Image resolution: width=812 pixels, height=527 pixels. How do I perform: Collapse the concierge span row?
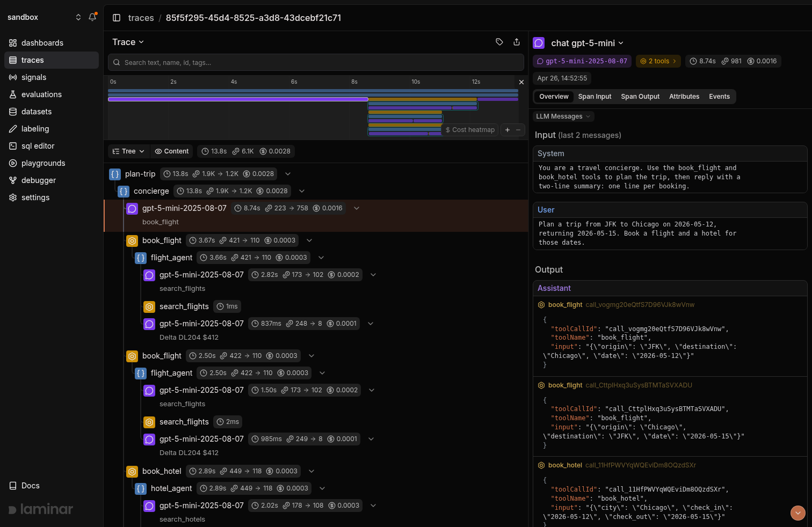[x=302, y=191]
